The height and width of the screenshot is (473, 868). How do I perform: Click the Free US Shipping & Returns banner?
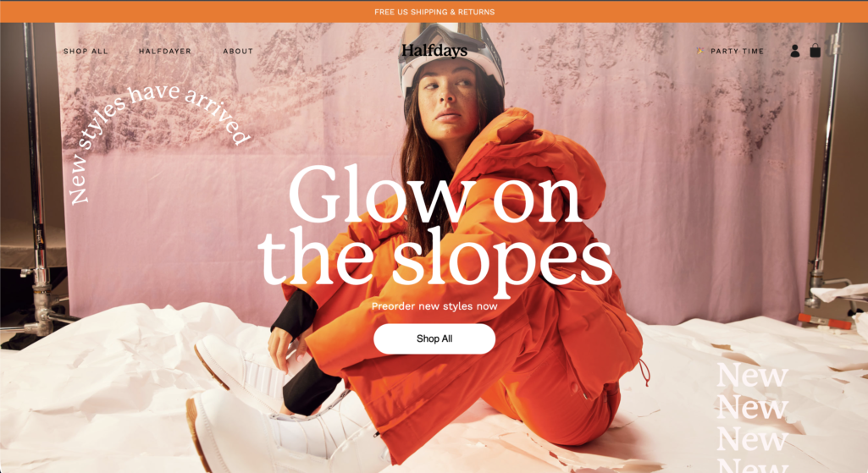click(434, 12)
